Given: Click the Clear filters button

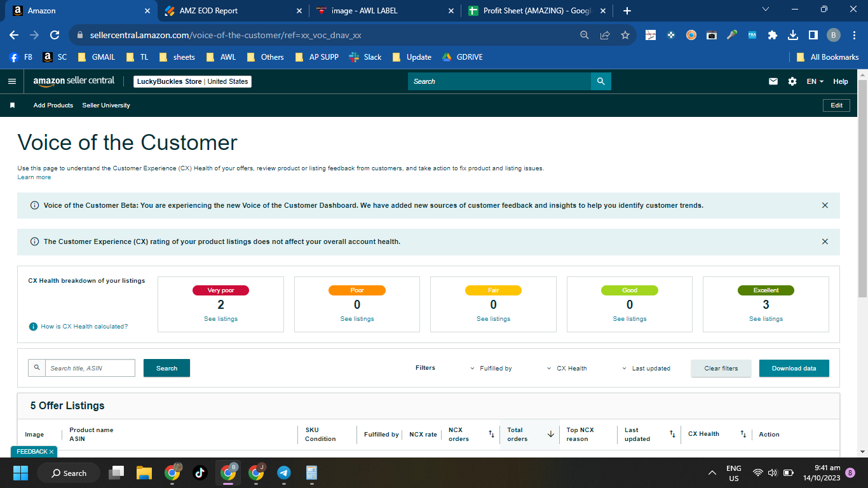Looking at the screenshot, I should pyautogui.click(x=721, y=369).
